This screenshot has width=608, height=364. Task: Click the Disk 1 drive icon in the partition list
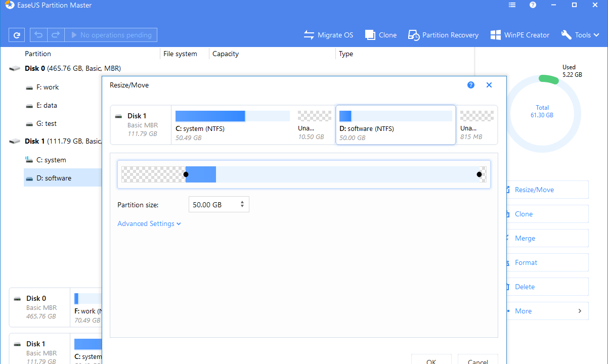[15, 141]
